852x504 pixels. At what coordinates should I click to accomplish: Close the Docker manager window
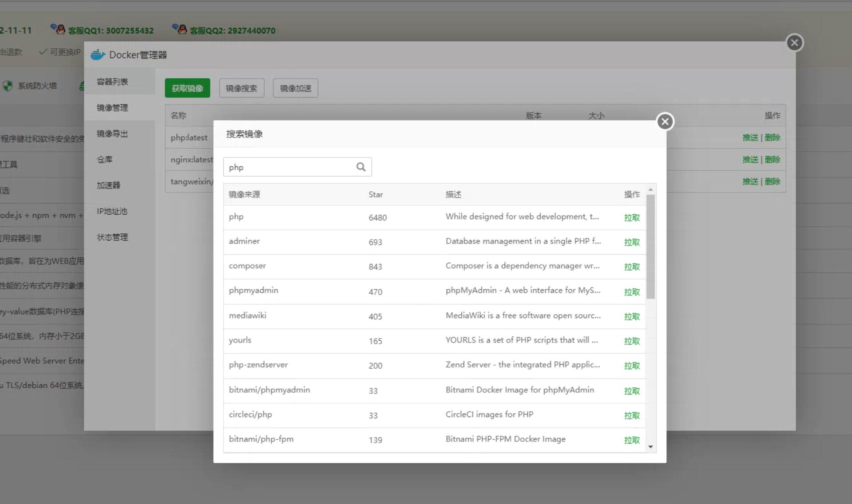[794, 43]
